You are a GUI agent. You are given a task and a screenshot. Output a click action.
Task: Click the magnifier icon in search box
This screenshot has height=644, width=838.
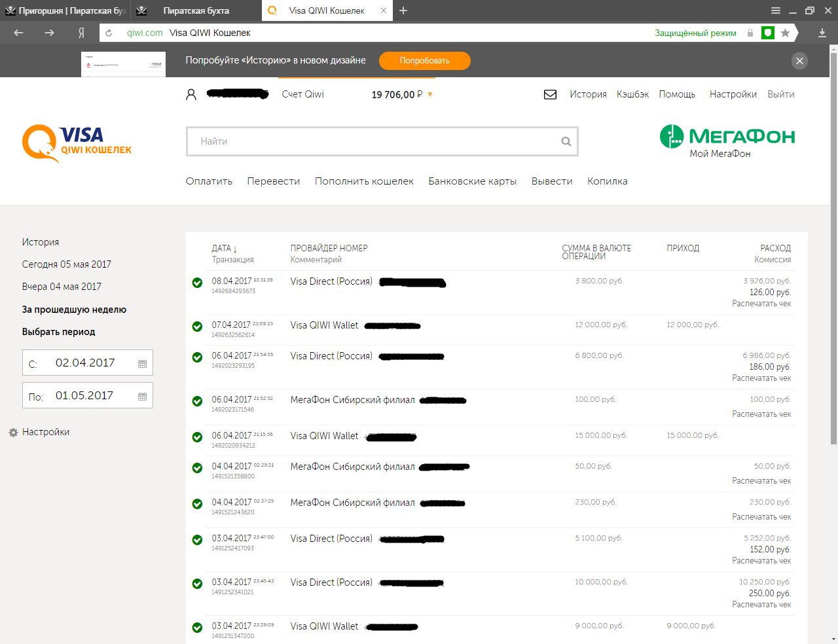pos(566,141)
